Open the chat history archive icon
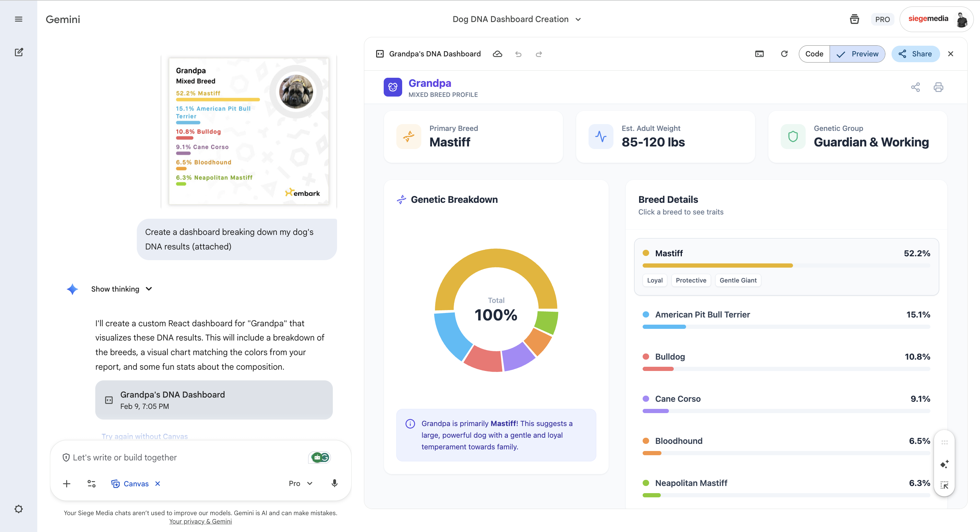Image resolution: width=980 pixels, height=532 pixels. pos(855,19)
